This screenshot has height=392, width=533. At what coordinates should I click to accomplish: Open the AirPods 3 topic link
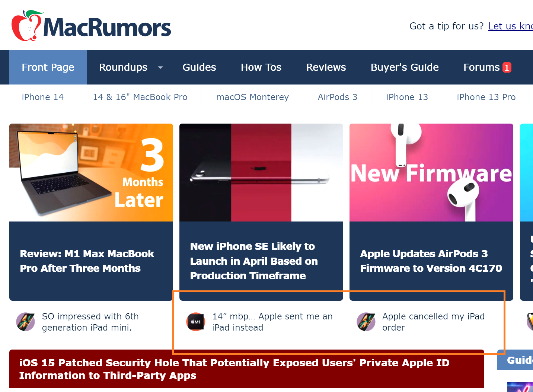click(337, 97)
